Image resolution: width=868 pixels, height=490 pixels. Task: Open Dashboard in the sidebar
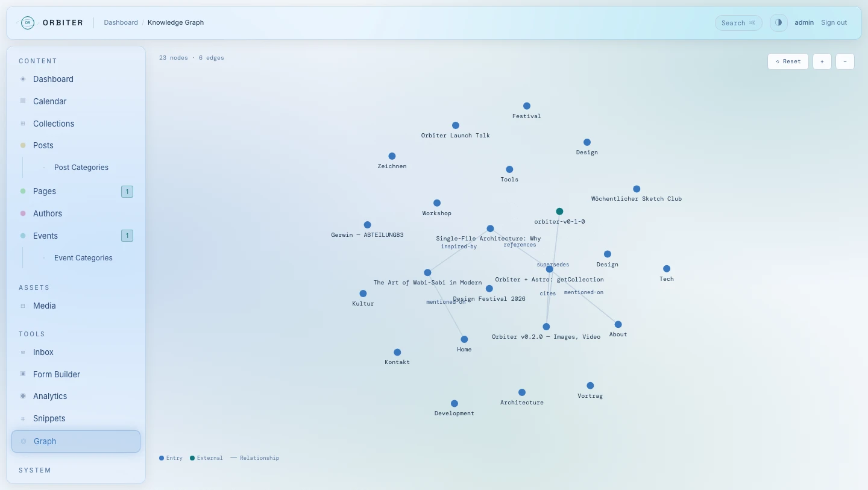click(x=76, y=79)
